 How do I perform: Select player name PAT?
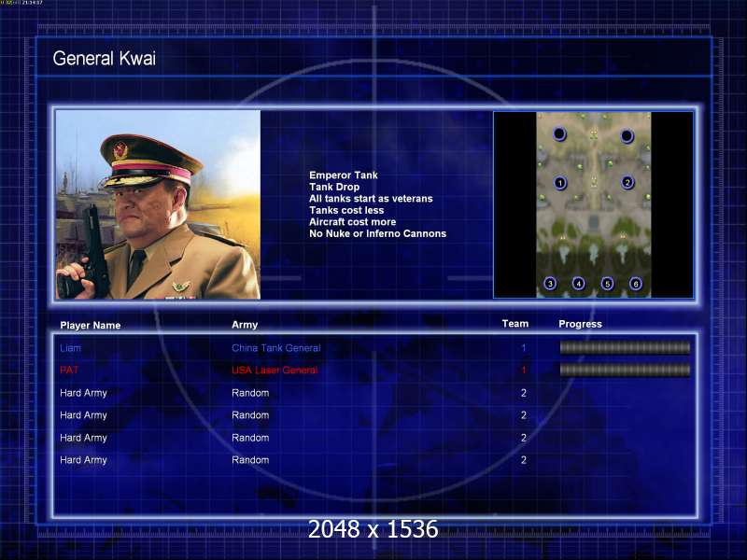(69, 370)
